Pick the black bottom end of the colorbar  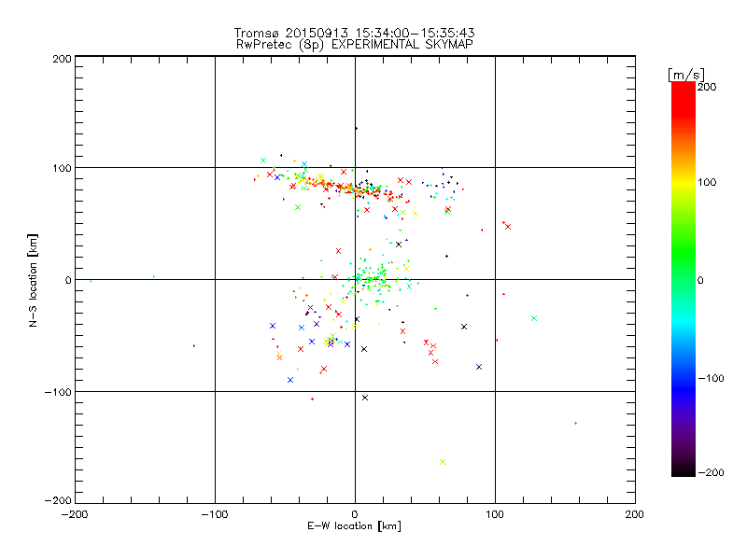[x=684, y=471]
